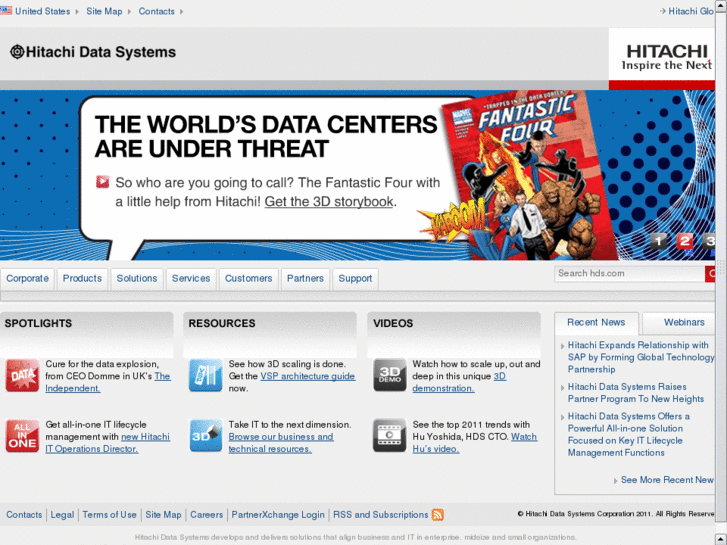This screenshot has height=545, width=727.
Task: Expand the Contacts arrow in top bar
Action: pyautogui.click(x=182, y=12)
